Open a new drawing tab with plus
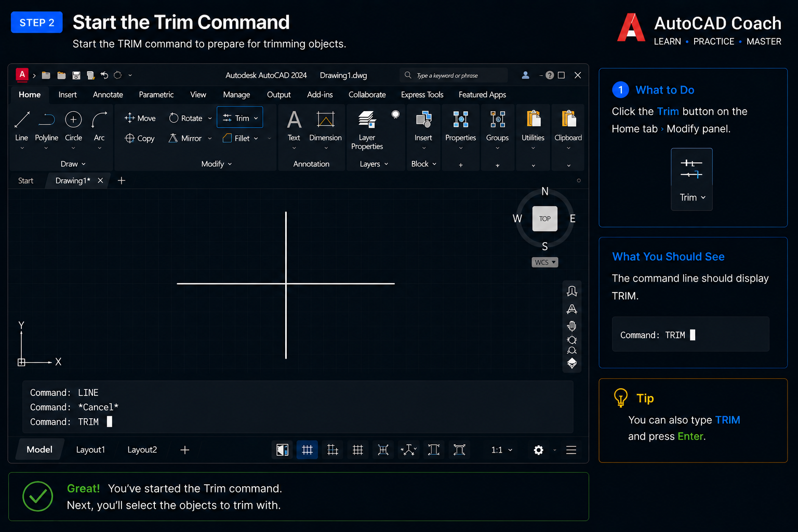This screenshot has width=798, height=532. (122, 181)
